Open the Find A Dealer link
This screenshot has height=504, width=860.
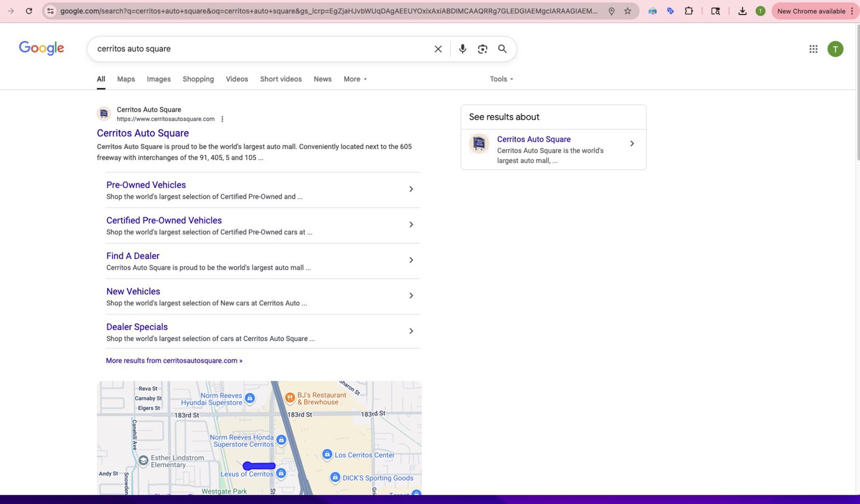[133, 256]
